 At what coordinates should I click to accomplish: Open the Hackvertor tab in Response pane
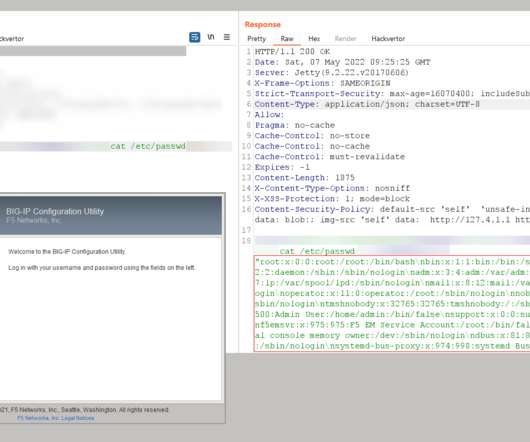click(388, 39)
